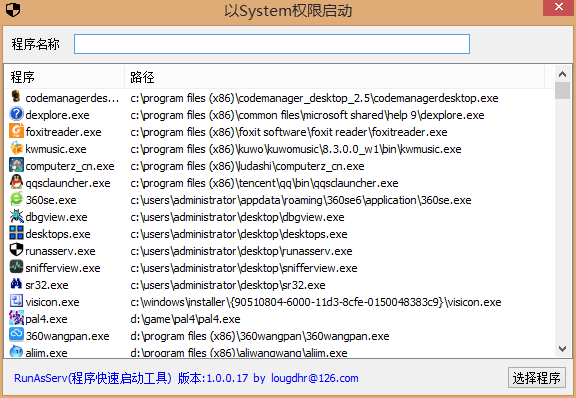This screenshot has height=398, width=576.
Task: Click the computerz_cn.exe icon
Action: (x=16, y=165)
